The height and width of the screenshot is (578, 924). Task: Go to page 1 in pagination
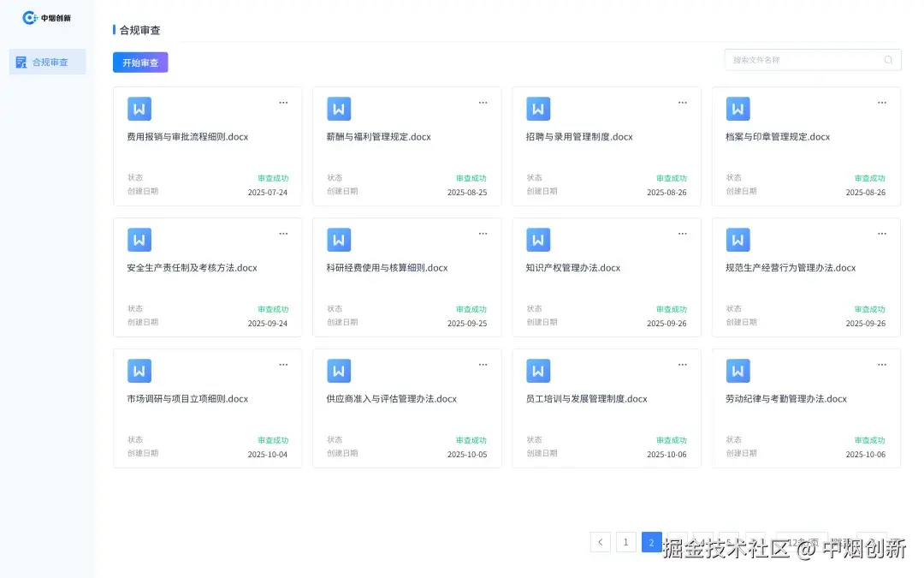(625, 542)
